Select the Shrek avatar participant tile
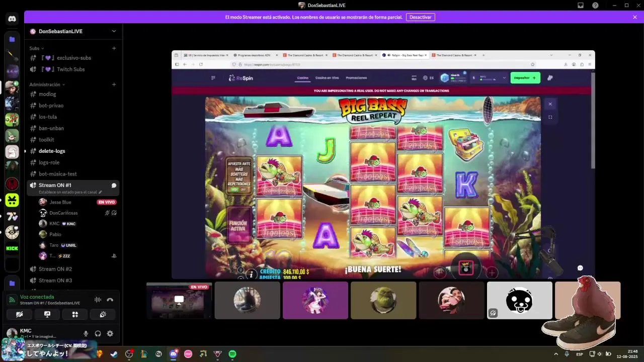 coord(383,300)
